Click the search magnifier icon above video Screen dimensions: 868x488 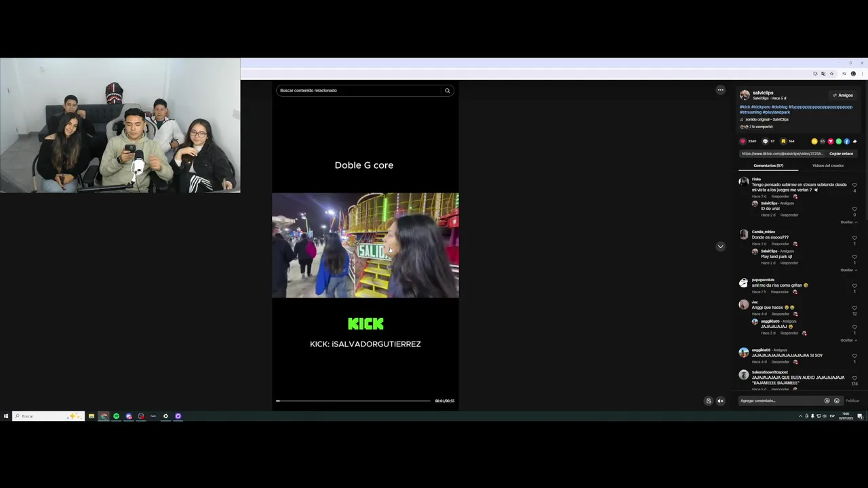[447, 91]
